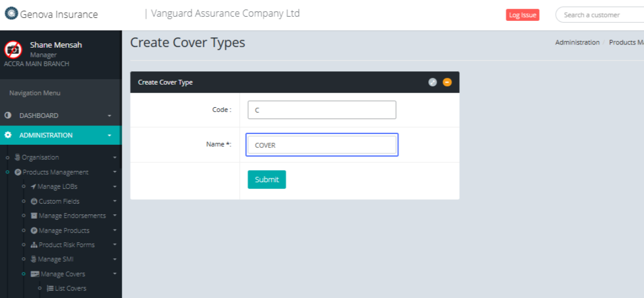Screen dimensions: 644x298
Task: Click the Administration breadcrumb link
Action: 577,42
